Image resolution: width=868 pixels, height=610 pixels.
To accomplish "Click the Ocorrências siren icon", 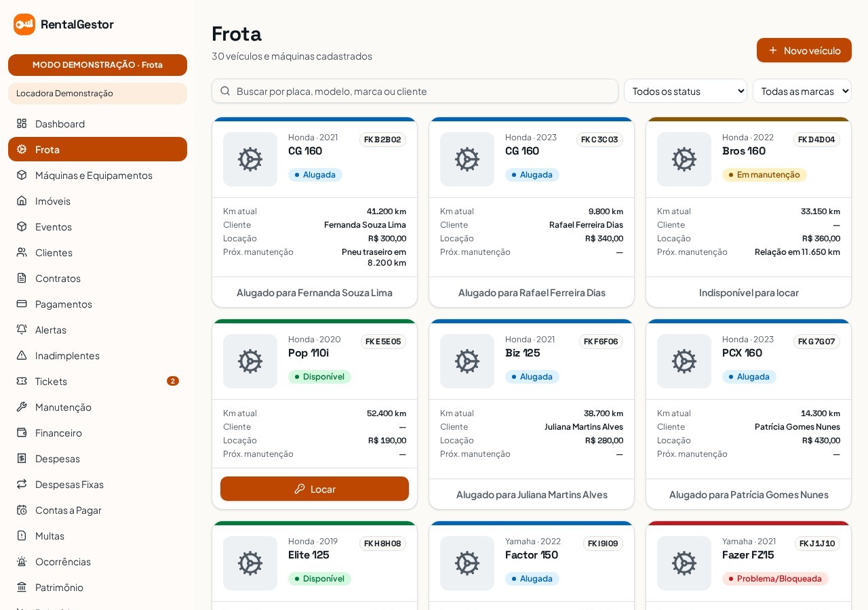I will (x=22, y=561).
